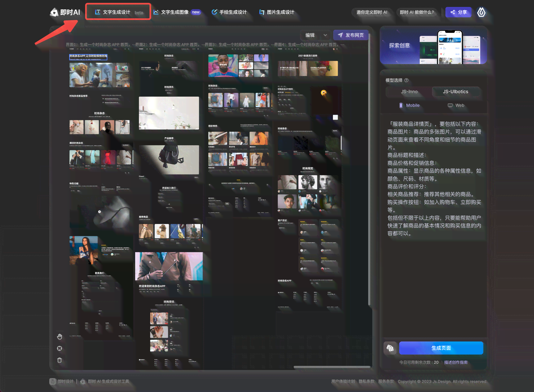Click the 推荐商品 section heading
The image size is (534, 392).
143,217
